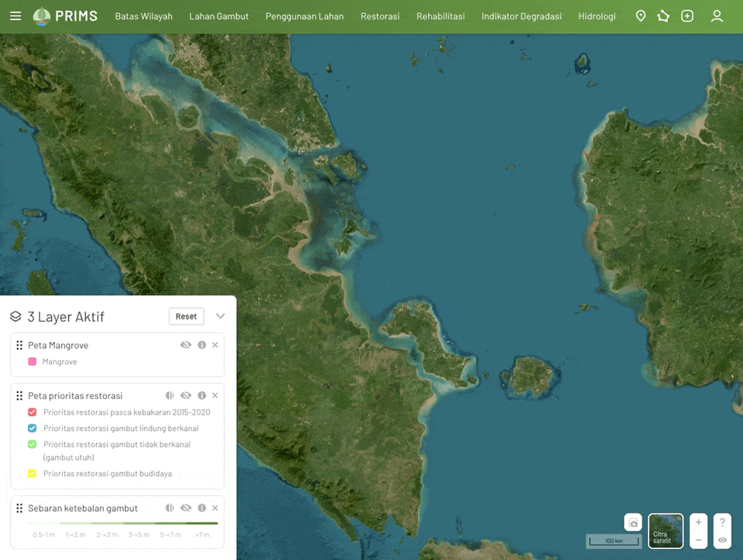Toggle Prioritas restorasi gambut lindung berkanal checkbox

tap(33, 429)
